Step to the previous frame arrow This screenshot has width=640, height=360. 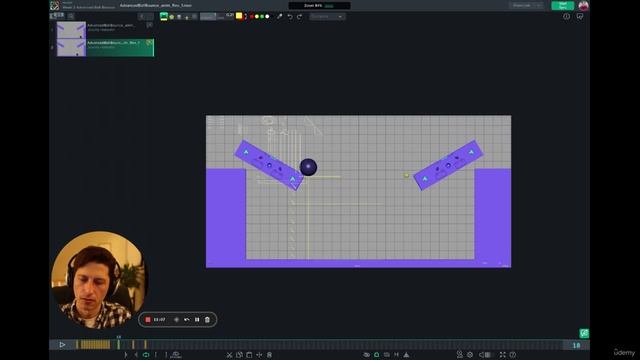pos(136,355)
